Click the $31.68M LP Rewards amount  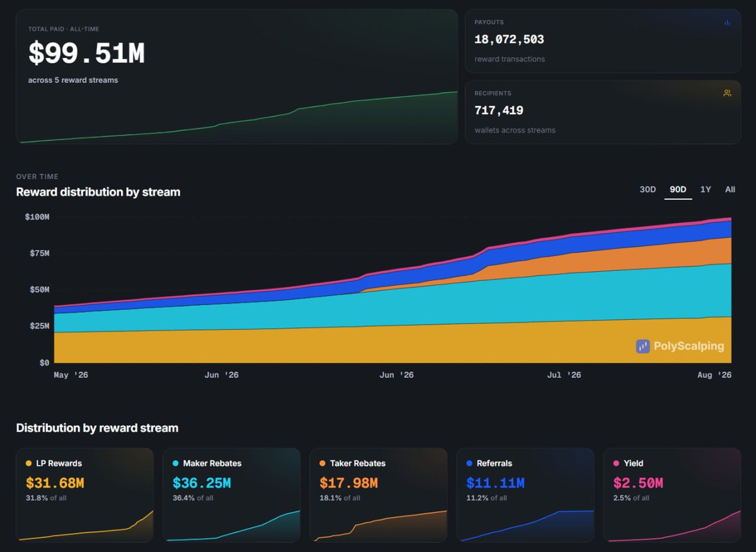tap(55, 483)
